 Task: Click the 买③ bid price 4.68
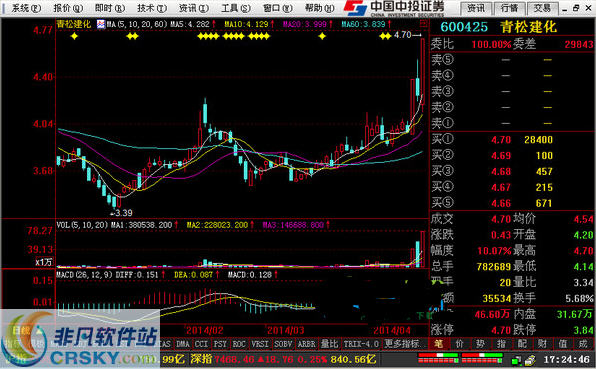(501, 172)
